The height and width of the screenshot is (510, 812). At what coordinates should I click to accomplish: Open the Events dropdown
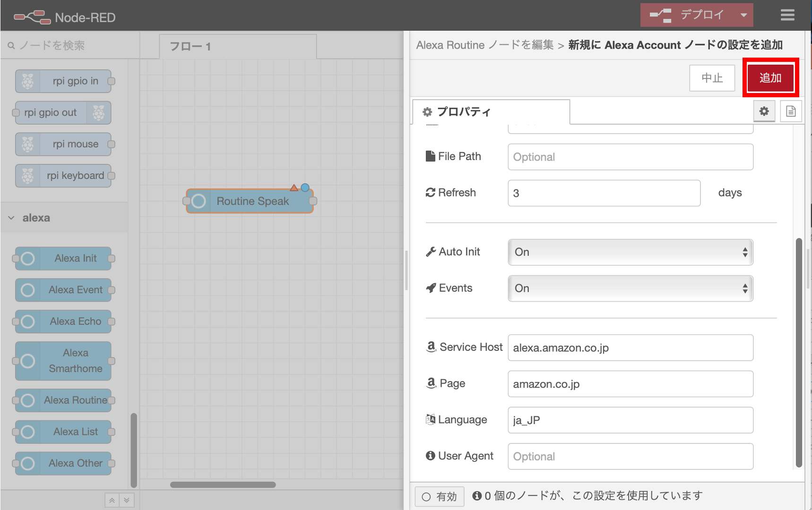pyautogui.click(x=631, y=289)
